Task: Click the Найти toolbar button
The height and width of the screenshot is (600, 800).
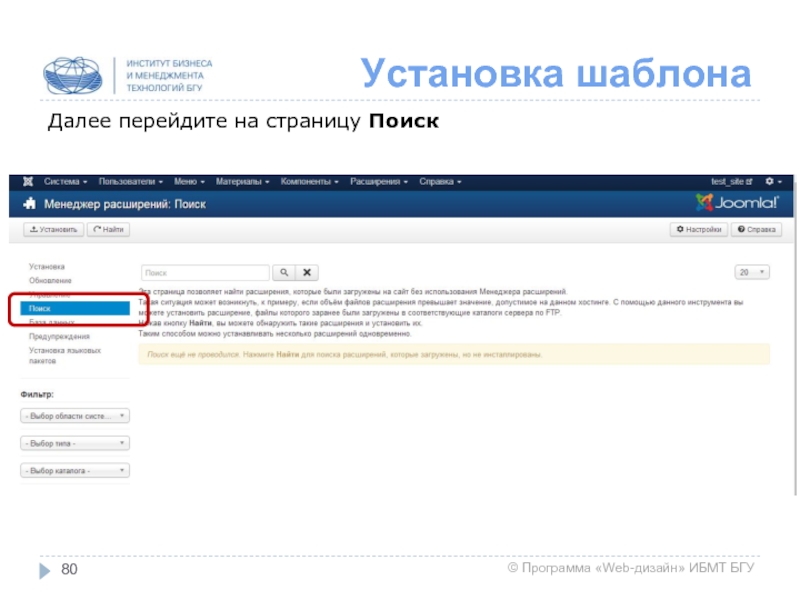Action: pos(108,230)
